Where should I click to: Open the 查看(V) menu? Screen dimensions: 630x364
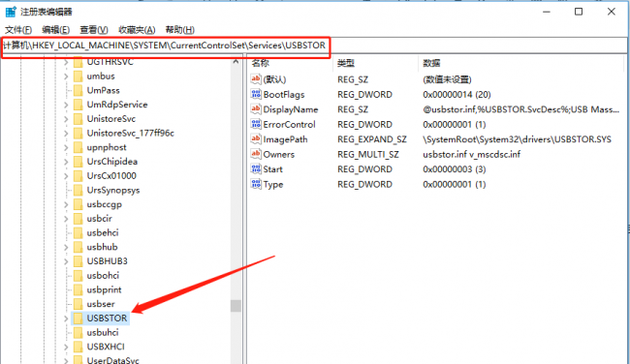(x=94, y=30)
